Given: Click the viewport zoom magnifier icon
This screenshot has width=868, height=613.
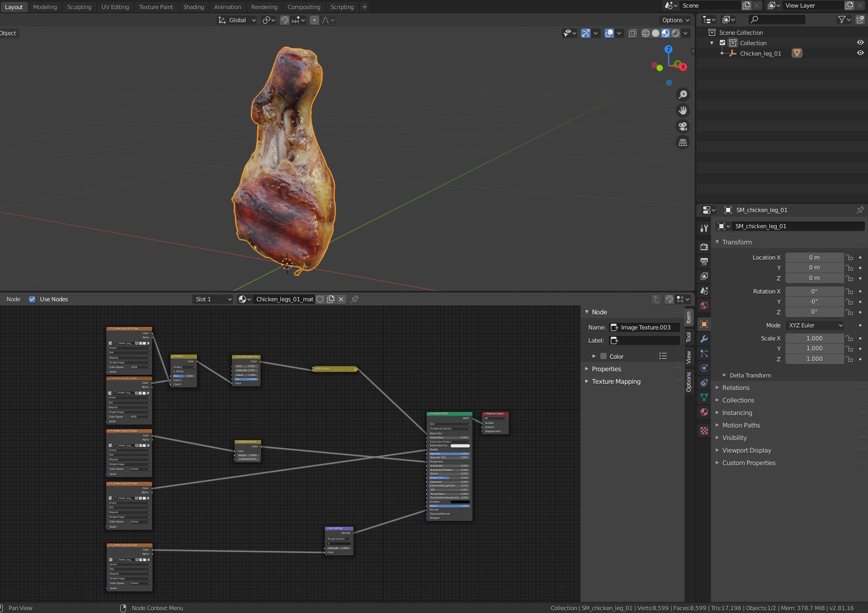Looking at the screenshot, I should pyautogui.click(x=683, y=95).
